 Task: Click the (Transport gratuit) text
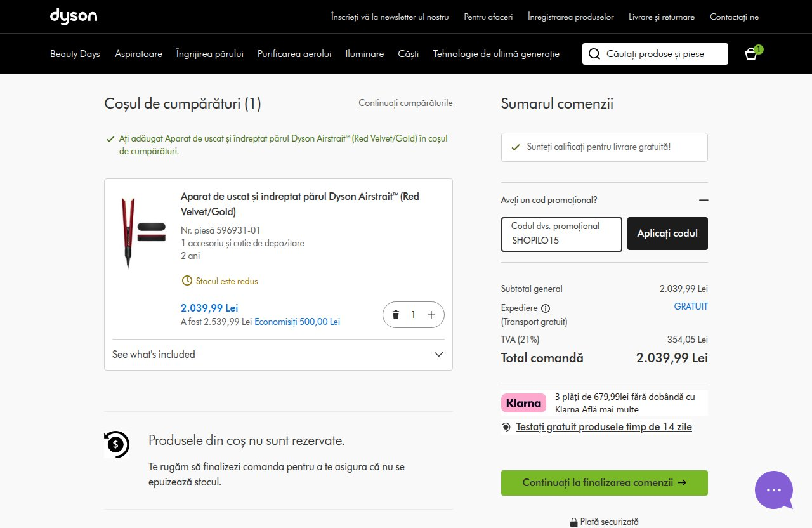[534, 322]
